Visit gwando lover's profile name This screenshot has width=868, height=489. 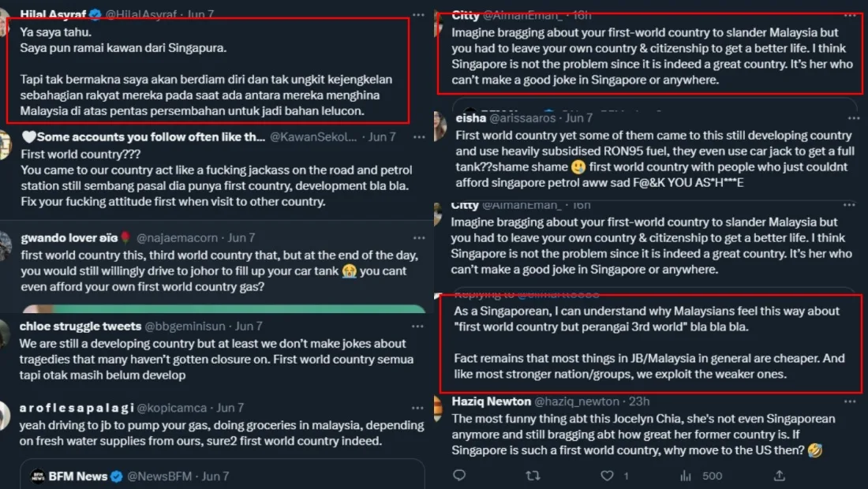(x=69, y=237)
